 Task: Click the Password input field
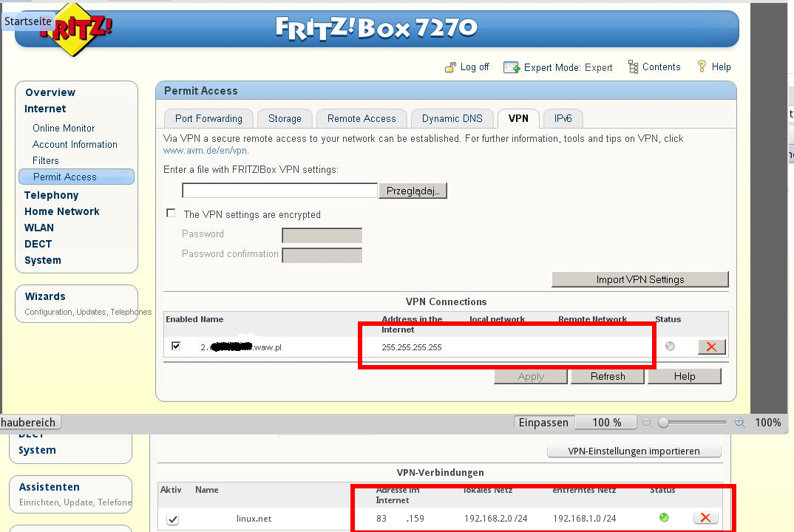point(322,236)
